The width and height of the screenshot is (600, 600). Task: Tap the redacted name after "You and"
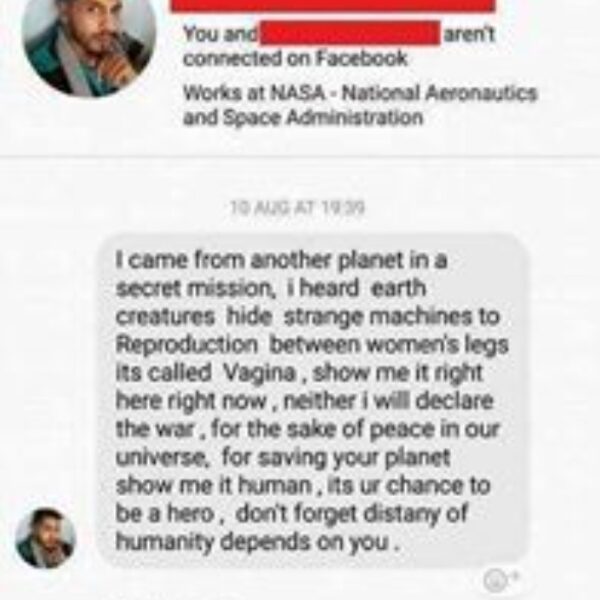pos(350,33)
